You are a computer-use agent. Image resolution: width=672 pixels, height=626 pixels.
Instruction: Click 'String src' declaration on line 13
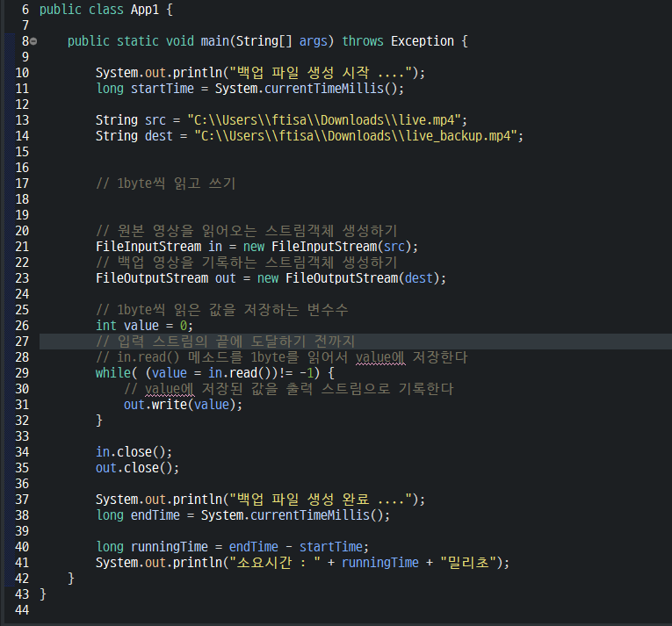131,120
